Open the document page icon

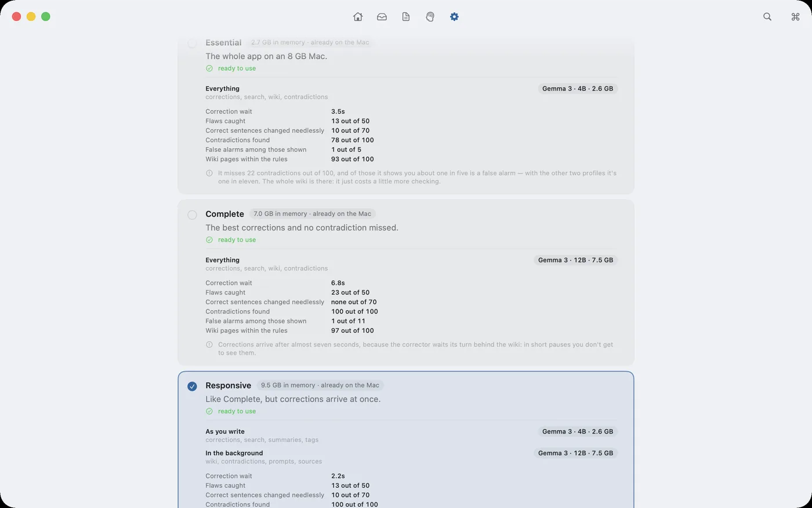[406, 17]
